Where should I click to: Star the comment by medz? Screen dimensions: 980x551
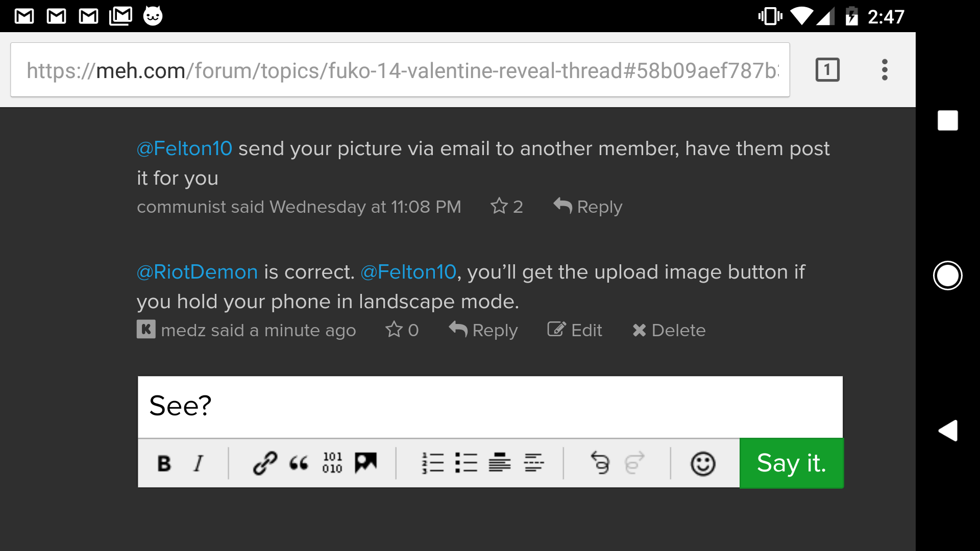(394, 330)
